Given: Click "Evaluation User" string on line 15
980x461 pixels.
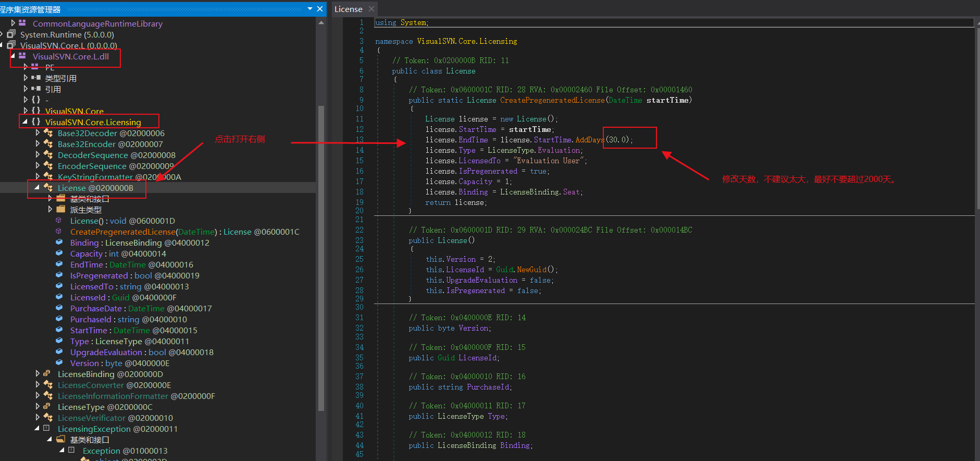Looking at the screenshot, I should coord(549,161).
